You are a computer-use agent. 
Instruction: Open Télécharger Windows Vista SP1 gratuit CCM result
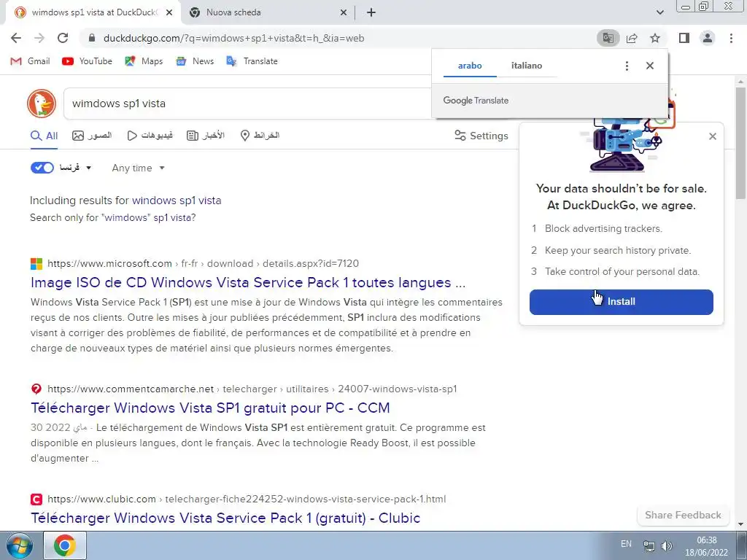[210, 408]
